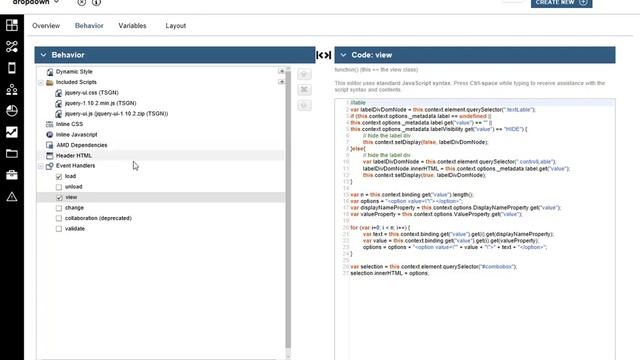Click the close X icon beside dropdown title
The image size is (640, 360).
(x=82, y=2)
